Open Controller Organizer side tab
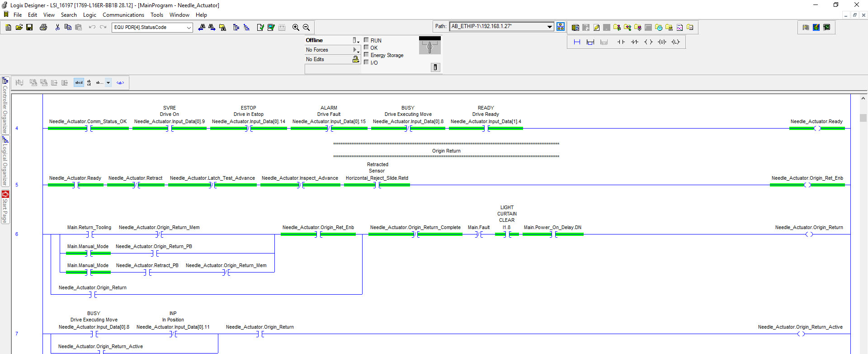The height and width of the screenshot is (354, 868). (x=5, y=105)
